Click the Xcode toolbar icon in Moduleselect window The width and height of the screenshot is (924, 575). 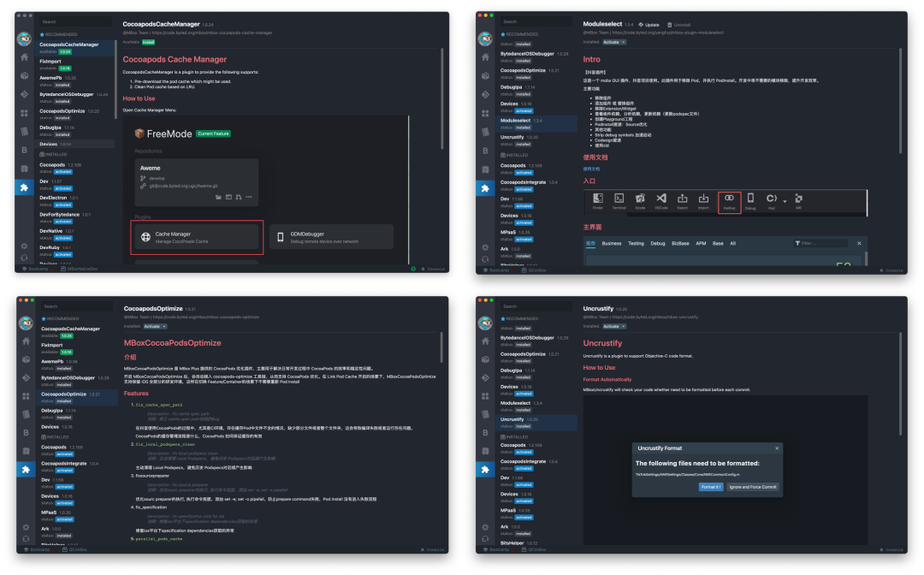640,201
